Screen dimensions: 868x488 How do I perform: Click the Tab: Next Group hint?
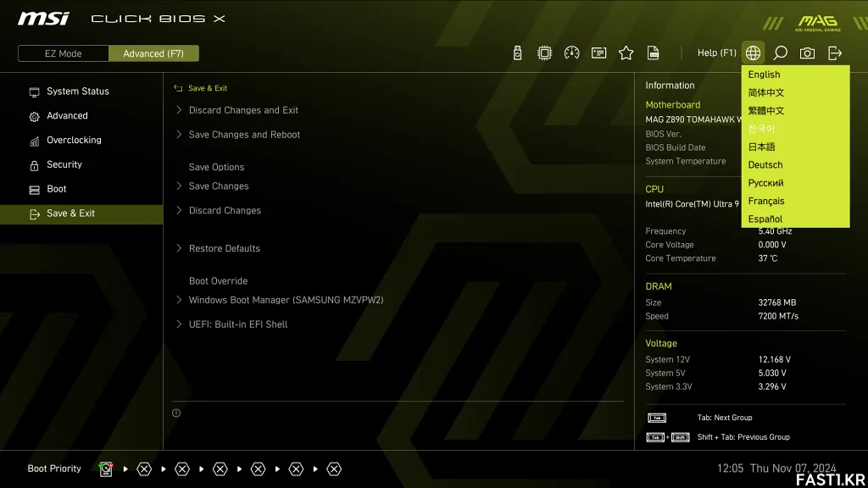[x=725, y=418]
